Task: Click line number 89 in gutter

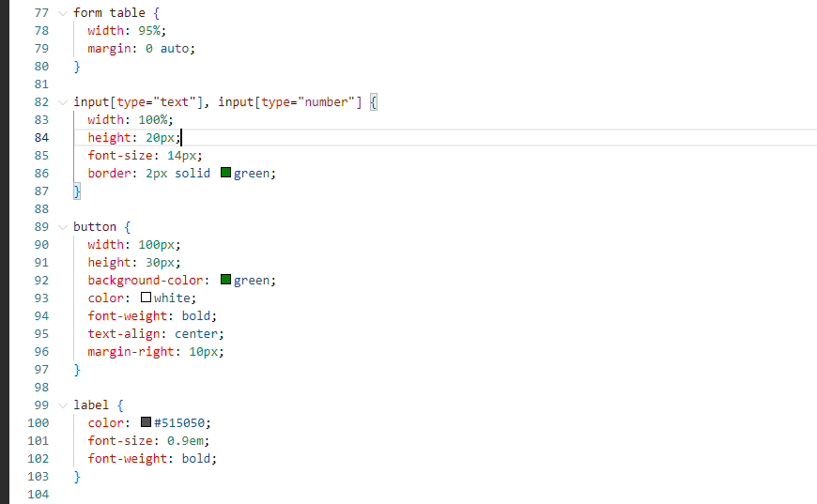Action: (41, 227)
